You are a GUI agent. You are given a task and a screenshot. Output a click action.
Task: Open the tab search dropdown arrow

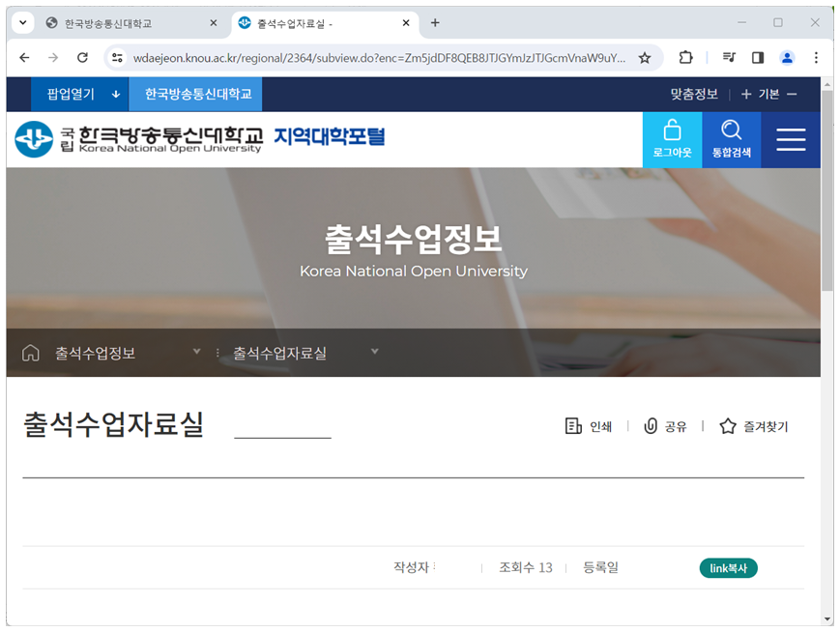(23, 23)
